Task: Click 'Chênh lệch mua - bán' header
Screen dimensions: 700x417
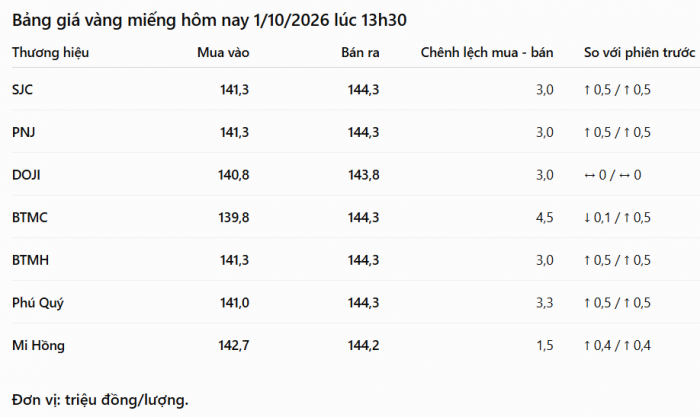Action: (487, 53)
